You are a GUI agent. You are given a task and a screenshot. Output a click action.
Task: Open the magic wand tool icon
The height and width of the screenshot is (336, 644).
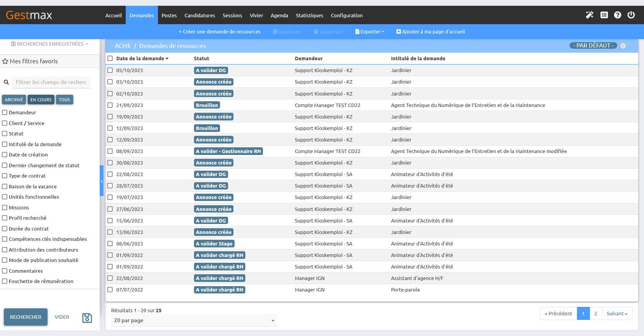[x=590, y=15]
